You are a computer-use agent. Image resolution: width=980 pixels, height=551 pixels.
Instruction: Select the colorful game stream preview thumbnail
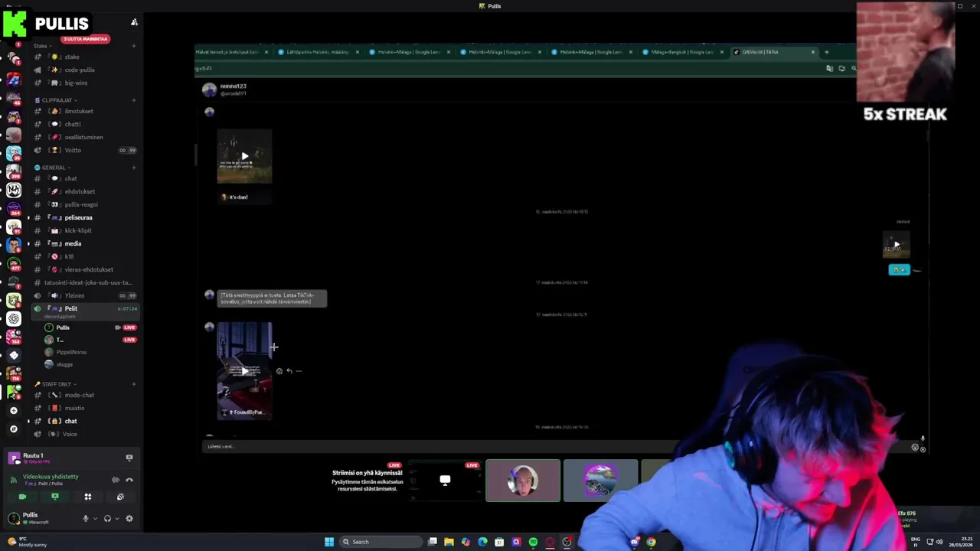[600, 481]
